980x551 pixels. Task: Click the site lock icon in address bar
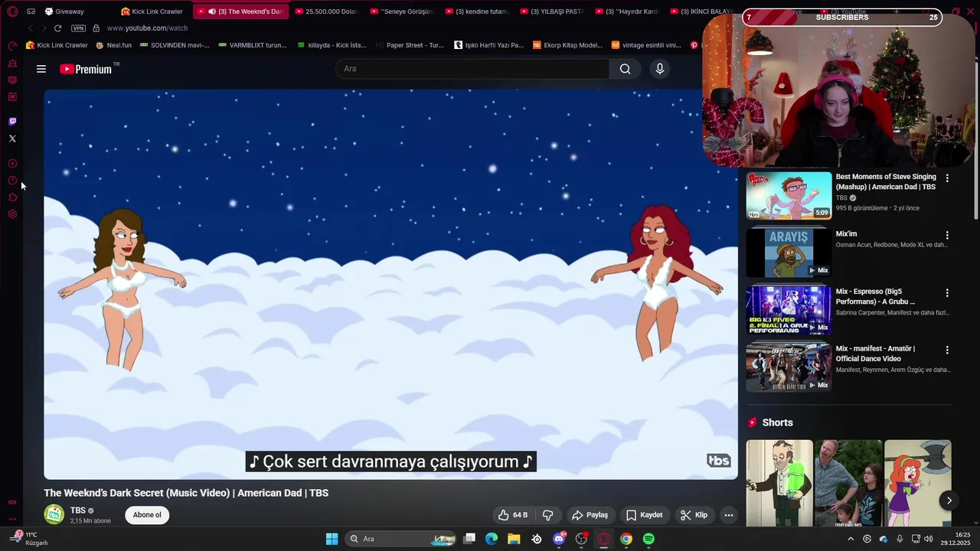(x=96, y=28)
